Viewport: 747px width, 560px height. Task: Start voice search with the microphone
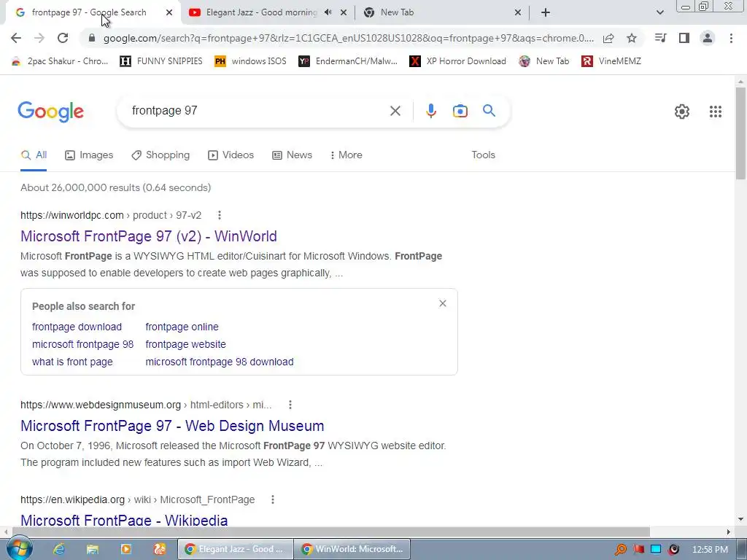point(430,111)
